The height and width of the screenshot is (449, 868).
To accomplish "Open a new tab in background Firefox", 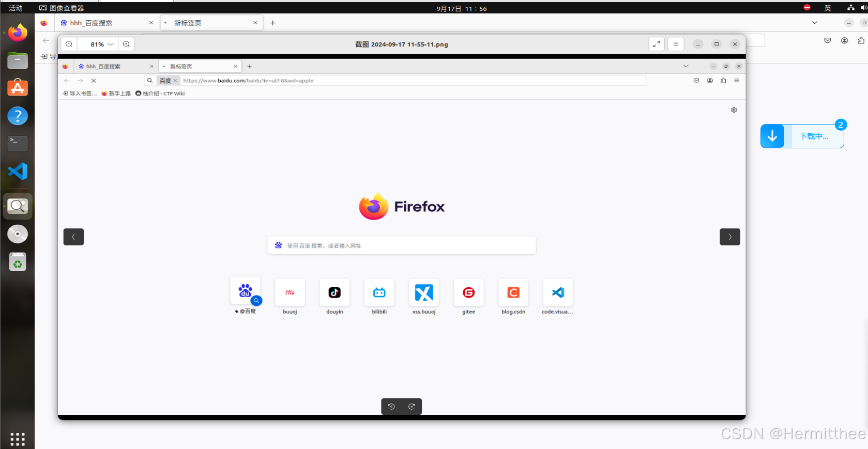I will coord(273,23).
